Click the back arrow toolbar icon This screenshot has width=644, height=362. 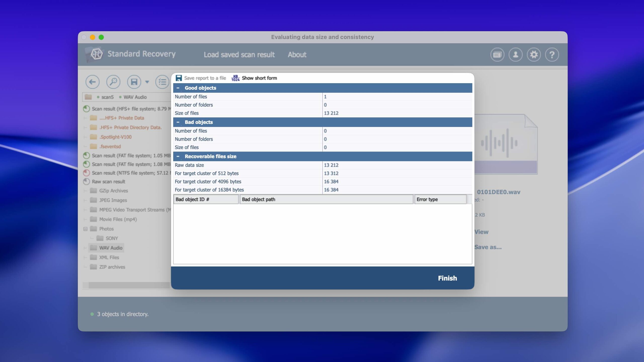92,82
